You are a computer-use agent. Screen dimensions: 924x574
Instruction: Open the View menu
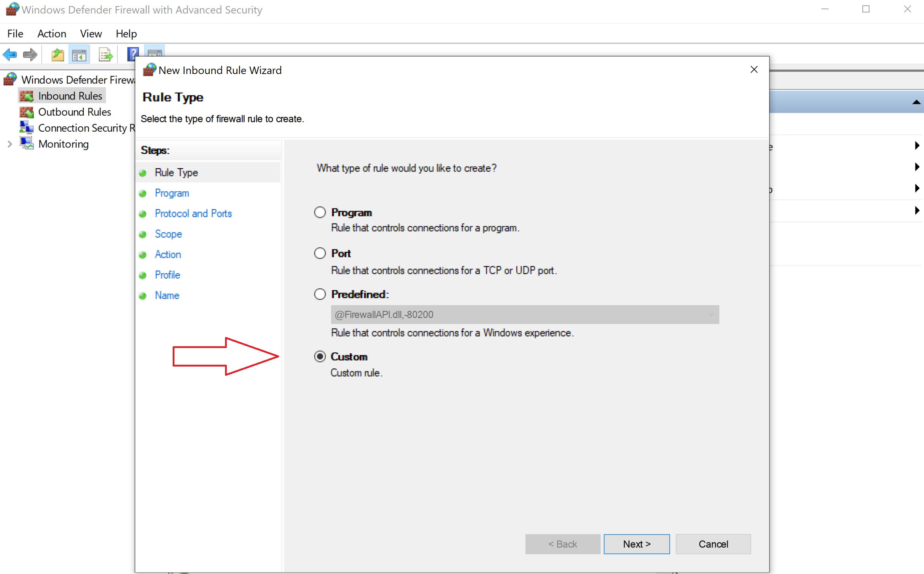tap(91, 34)
